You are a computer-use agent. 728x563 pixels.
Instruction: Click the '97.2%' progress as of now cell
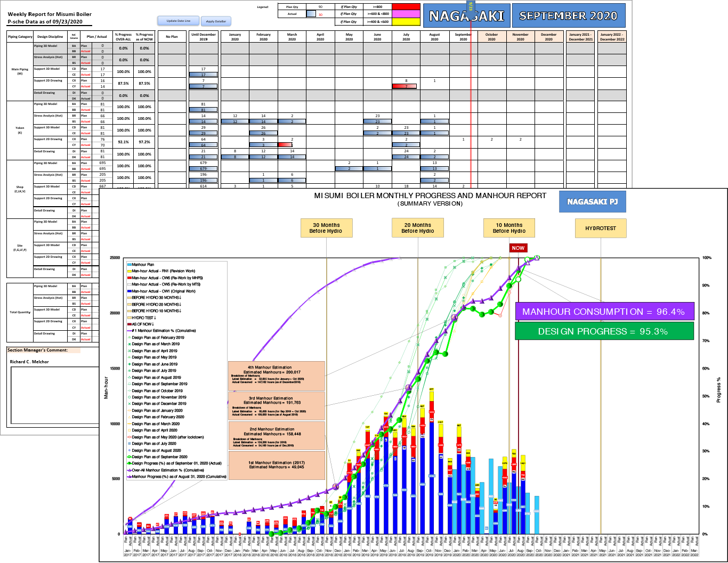[144, 142]
